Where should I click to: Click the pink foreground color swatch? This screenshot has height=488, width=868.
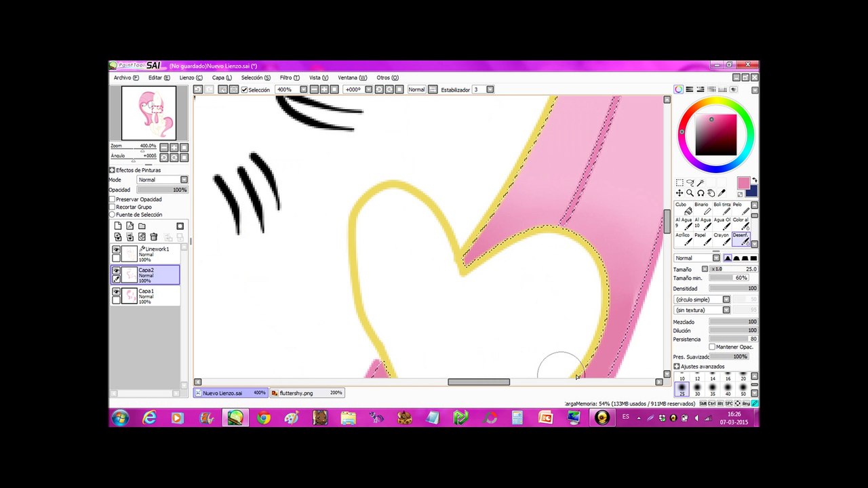tap(743, 183)
